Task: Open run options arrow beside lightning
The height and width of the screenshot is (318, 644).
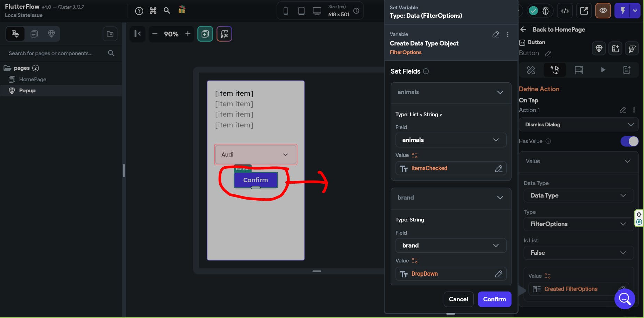Action: [635, 11]
